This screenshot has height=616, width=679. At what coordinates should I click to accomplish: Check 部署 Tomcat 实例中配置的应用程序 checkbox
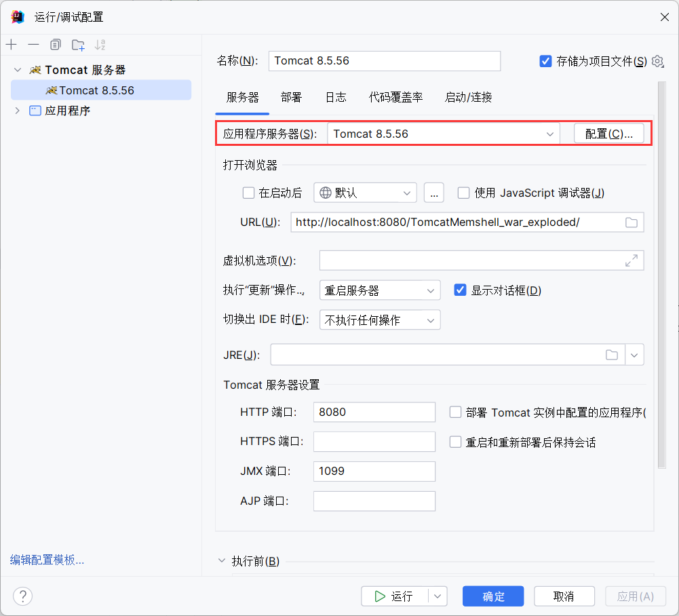[x=455, y=412]
